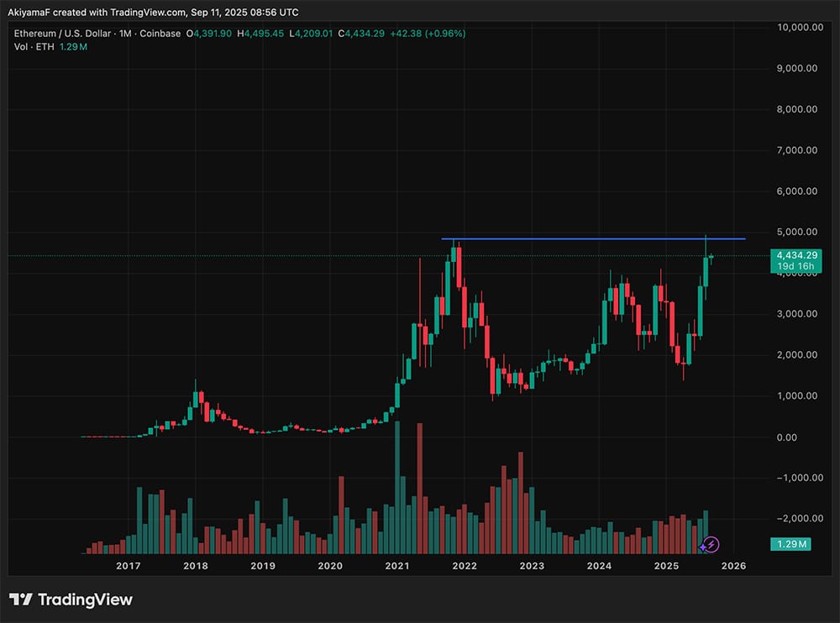The image size is (840, 623).
Task: Click the 3,000.00 price axis label
Action: pos(797,314)
